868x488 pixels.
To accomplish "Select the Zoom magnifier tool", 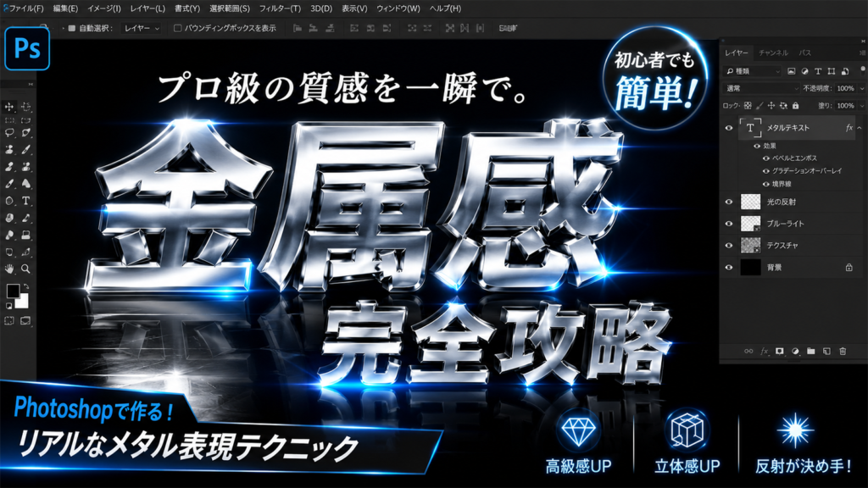I will click(25, 269).
